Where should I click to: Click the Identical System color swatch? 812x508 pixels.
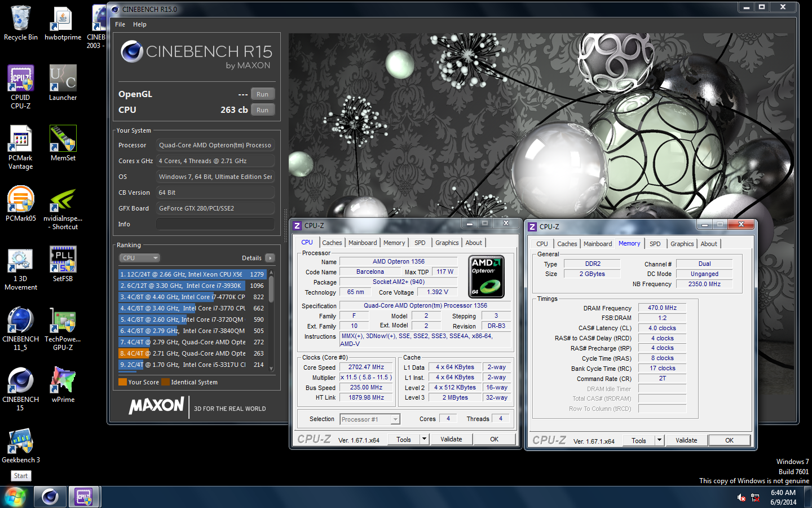(165, 382)
